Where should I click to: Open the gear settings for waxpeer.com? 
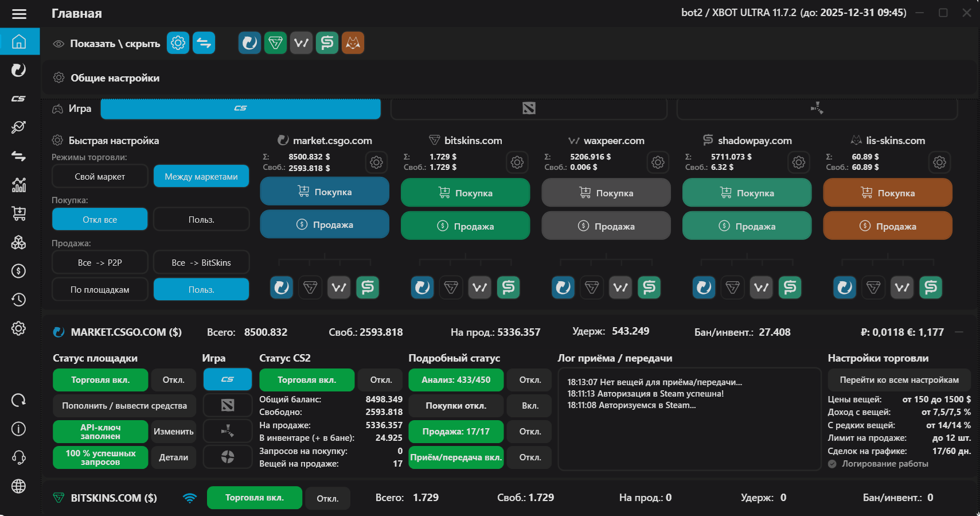658,162
